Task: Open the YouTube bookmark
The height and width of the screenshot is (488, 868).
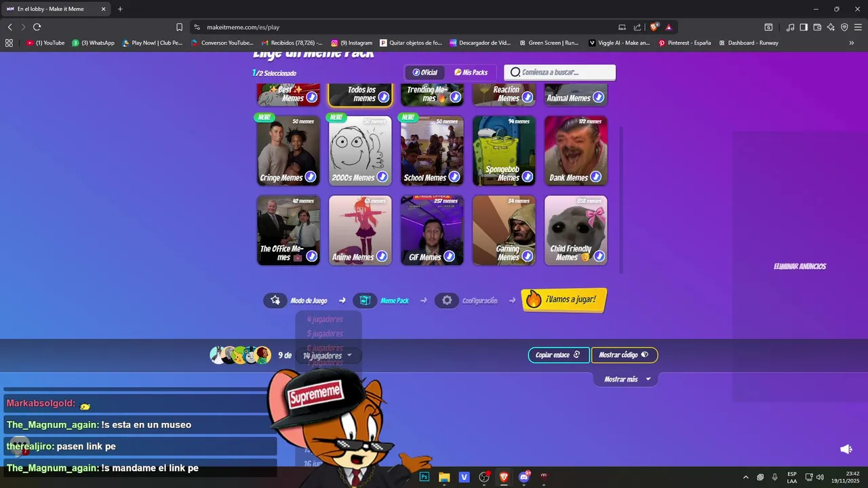Action: tap(45, 43)
